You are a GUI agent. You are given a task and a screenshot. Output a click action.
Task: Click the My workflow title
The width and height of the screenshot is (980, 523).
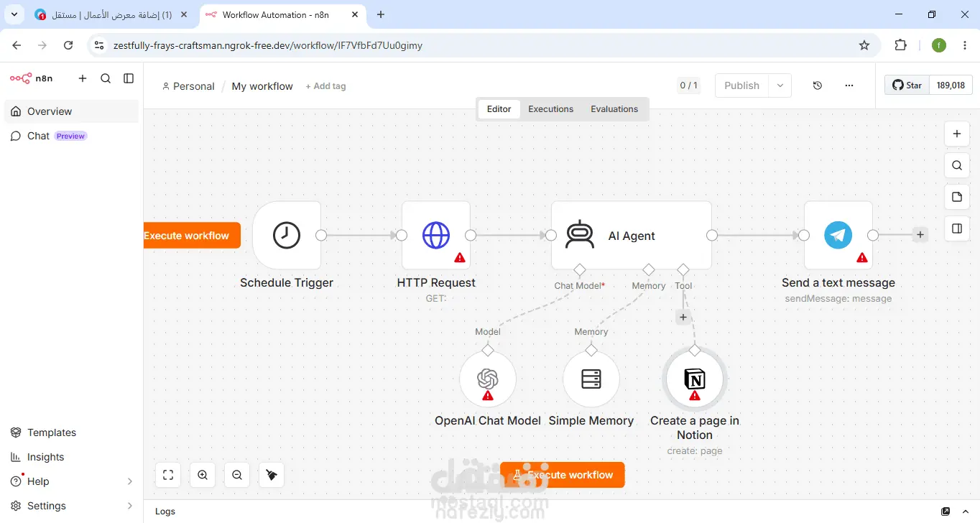[x=262, y=86]
